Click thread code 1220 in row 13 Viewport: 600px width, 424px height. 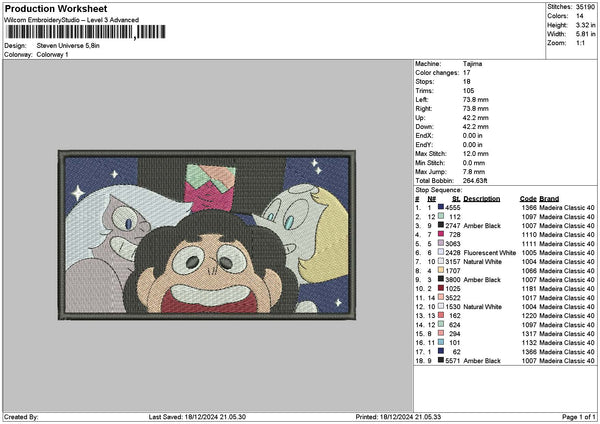point(529,315)
